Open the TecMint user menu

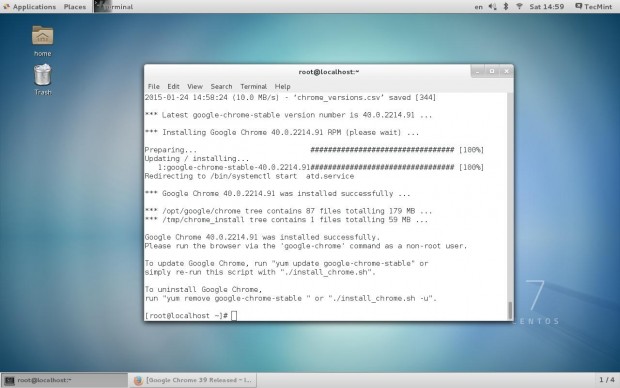594,7
